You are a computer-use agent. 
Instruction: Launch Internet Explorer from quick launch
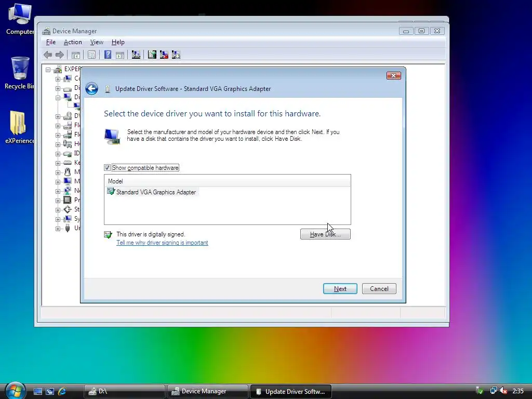click(62, 392)
